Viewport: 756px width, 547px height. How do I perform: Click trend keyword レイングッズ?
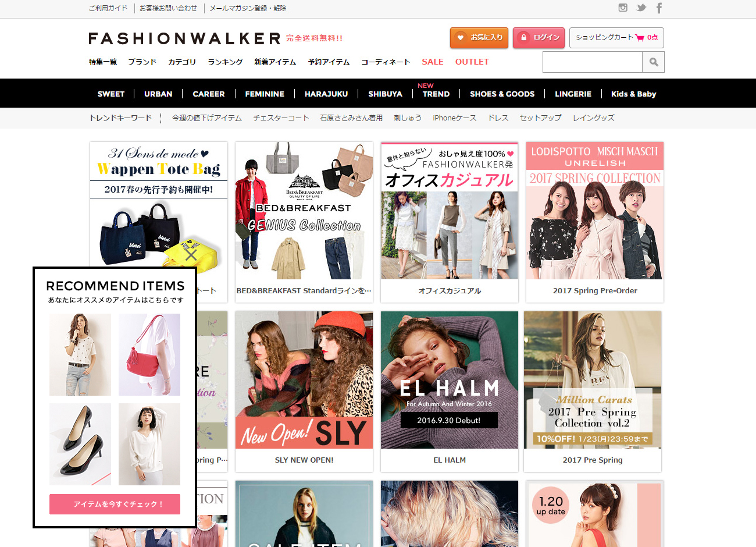click(x=594, y=118)
